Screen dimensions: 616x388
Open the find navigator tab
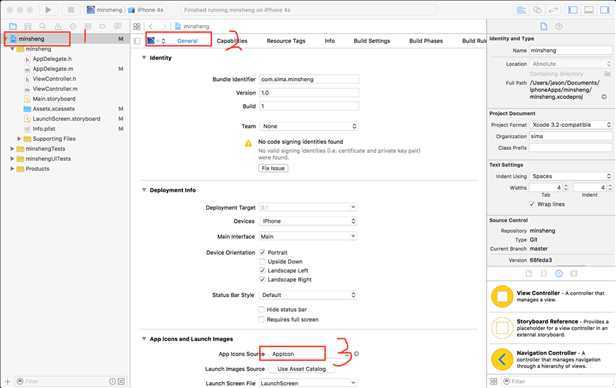[43, 26]
